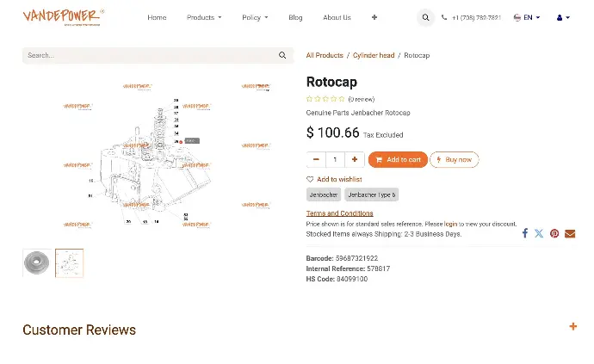Click the Barcode value 59687321922

[x=356, y=258]
